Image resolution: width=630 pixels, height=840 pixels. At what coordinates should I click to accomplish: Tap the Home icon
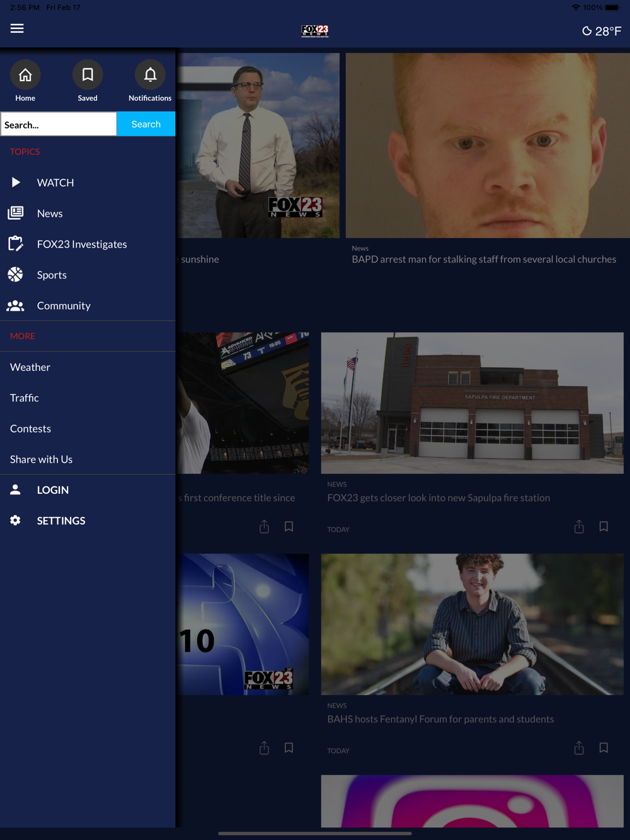(x=25, y=75)
